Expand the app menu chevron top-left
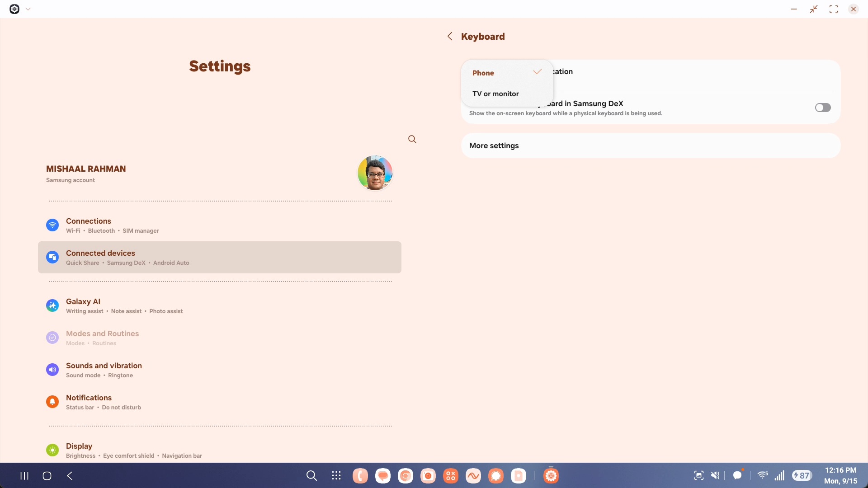 [28, 9]
